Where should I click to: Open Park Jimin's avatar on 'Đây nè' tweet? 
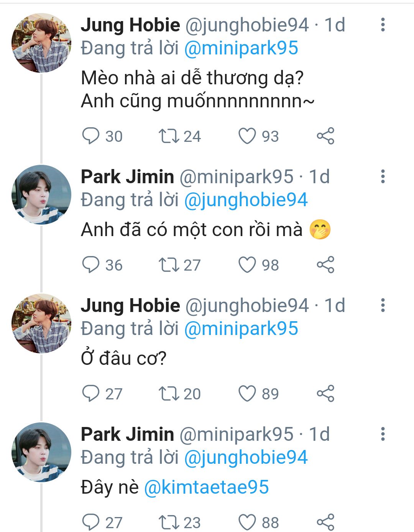click(41, 452)
